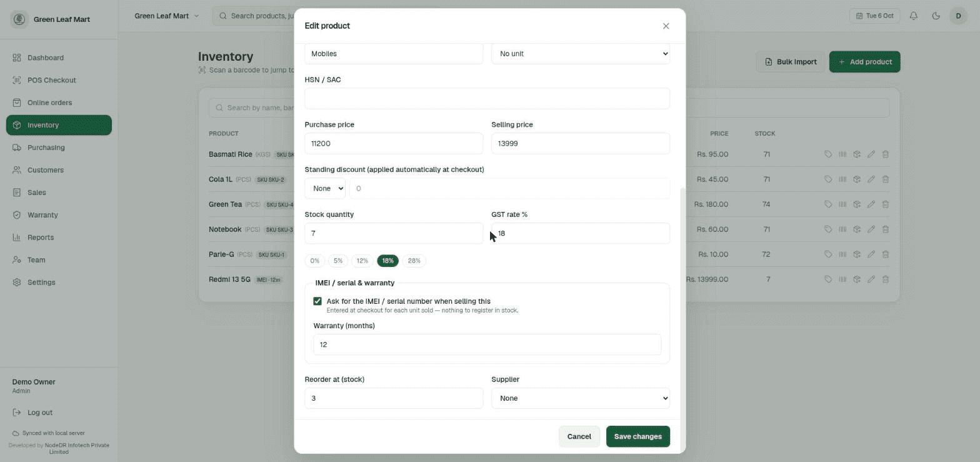
Task: Click the GST rate % field
Action: 581,233
